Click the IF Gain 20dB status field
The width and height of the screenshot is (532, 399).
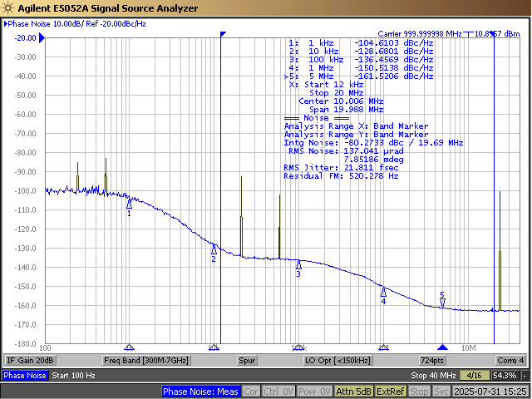(30, 360)
